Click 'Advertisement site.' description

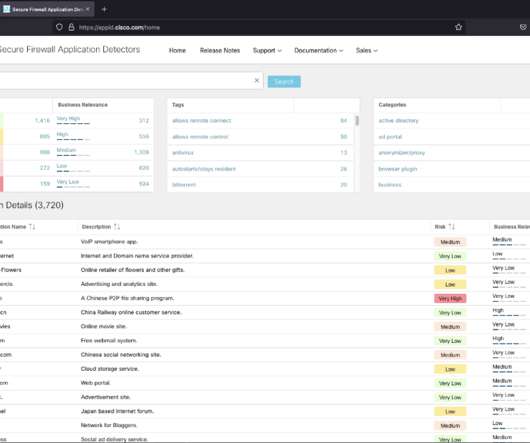click(x=105, y=397)
